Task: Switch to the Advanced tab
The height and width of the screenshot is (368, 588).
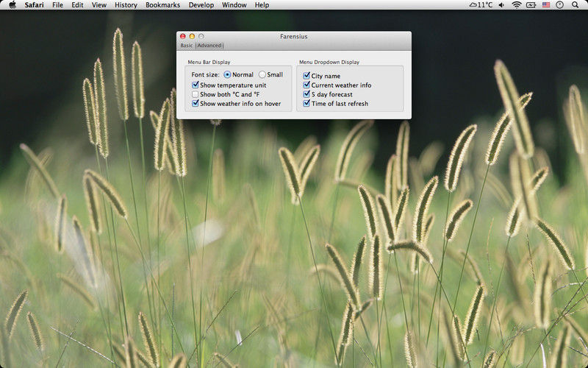Action: [209, 46]
